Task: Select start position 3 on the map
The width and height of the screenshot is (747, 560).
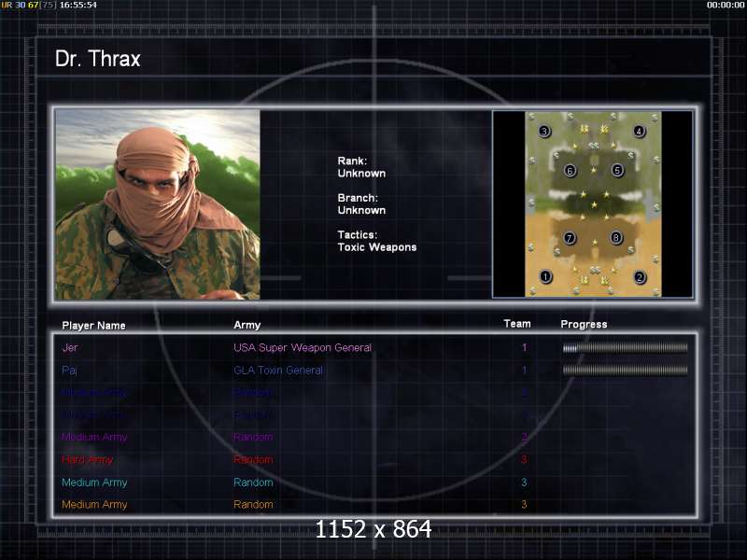Action: (x=544, y=131)
